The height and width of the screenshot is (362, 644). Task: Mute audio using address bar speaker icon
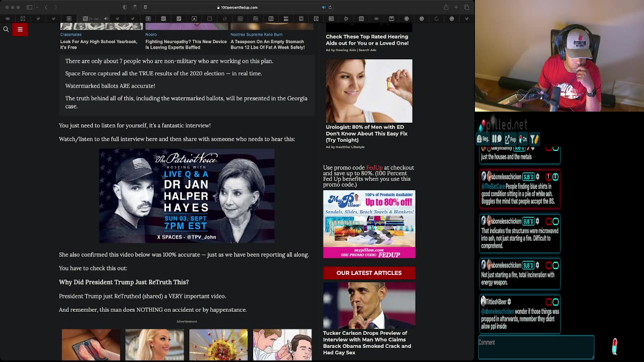pos(324,7)
